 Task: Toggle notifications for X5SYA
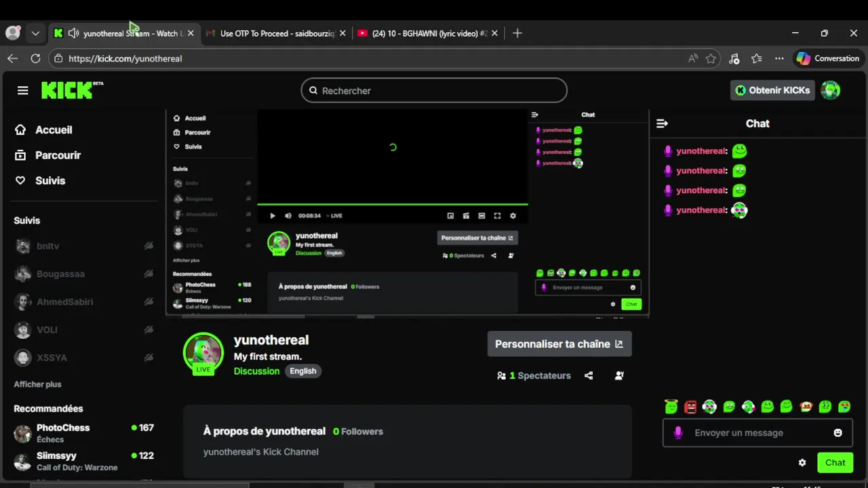[x=149, y=357]
